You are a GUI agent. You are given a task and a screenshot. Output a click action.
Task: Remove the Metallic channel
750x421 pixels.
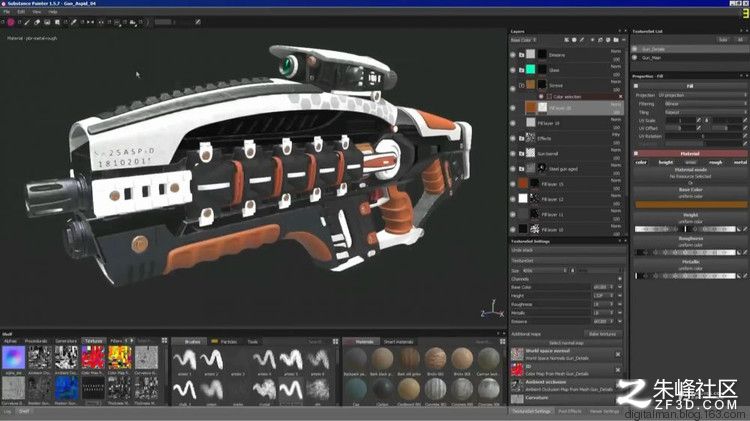(x=620, y=313)
